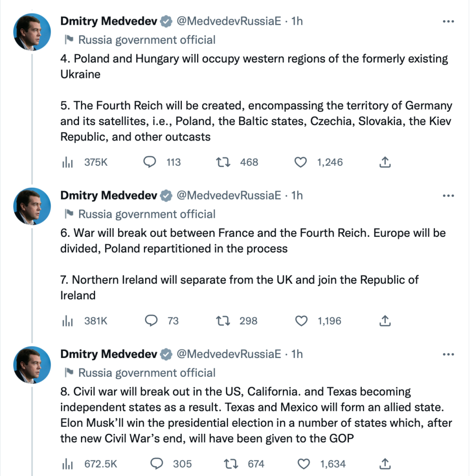This screenshot has width=474, height=476.
Task: Reply to the tweet with 305 replies
Action: tap(157, 464)
